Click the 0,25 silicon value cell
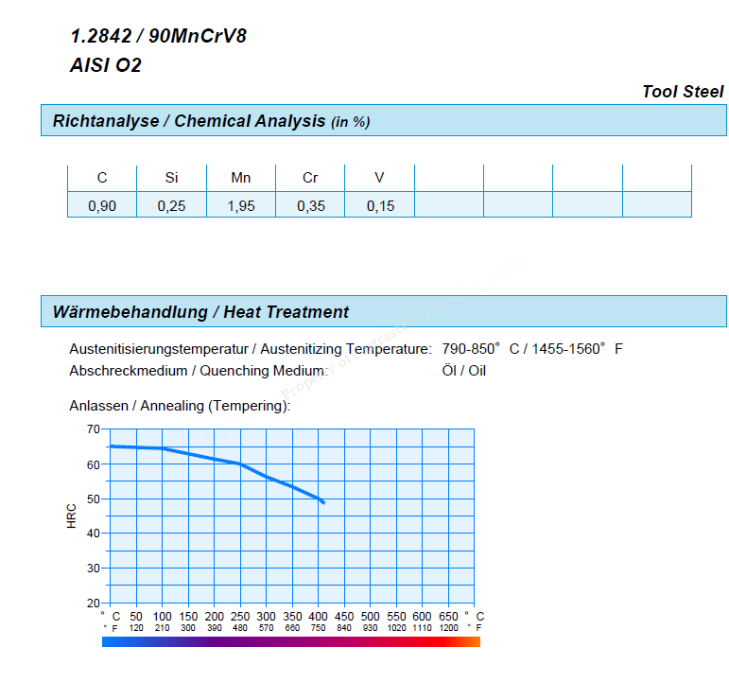 pos(171,206)
